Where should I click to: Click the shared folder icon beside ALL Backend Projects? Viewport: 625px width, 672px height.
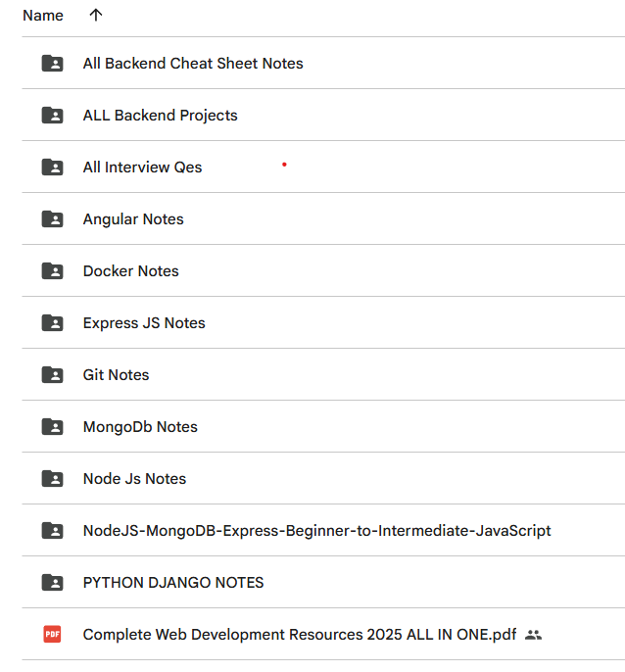point(52,115)
